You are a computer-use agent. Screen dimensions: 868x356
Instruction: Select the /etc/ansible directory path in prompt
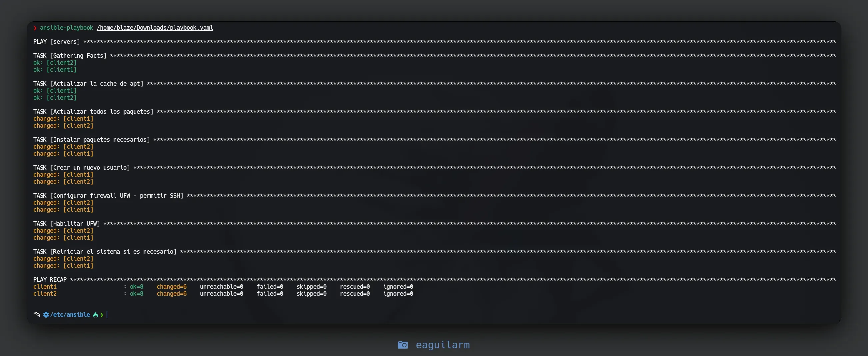[70, 314]
